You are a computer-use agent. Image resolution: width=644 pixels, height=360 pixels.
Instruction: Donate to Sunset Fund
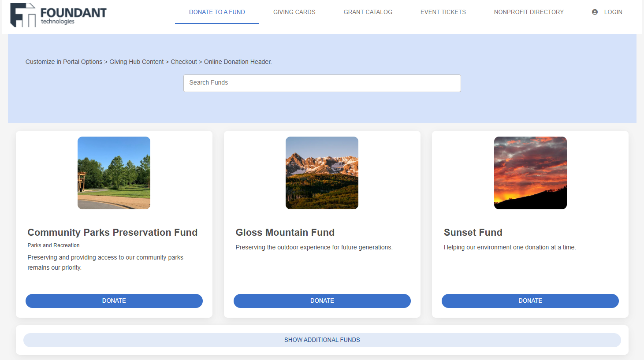[x=530, y=301]
